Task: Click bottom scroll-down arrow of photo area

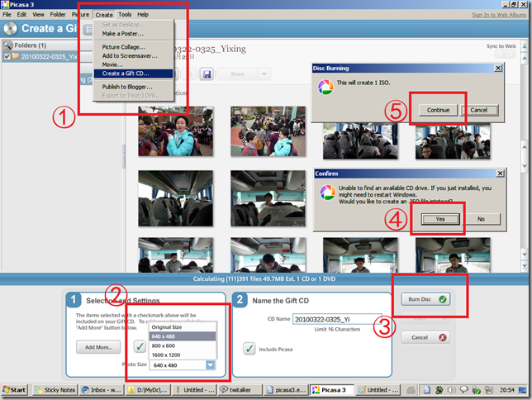Action: coord(525,266)
